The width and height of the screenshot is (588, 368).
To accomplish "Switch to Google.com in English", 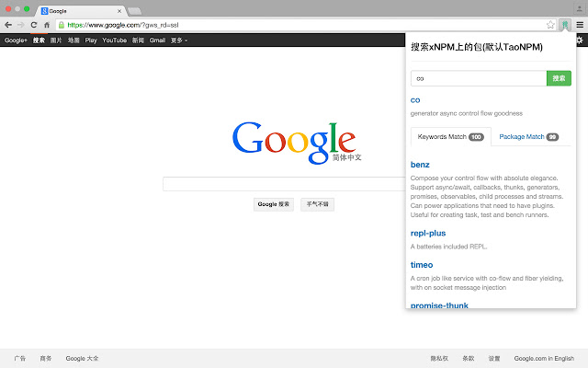I will coord(544,358).
